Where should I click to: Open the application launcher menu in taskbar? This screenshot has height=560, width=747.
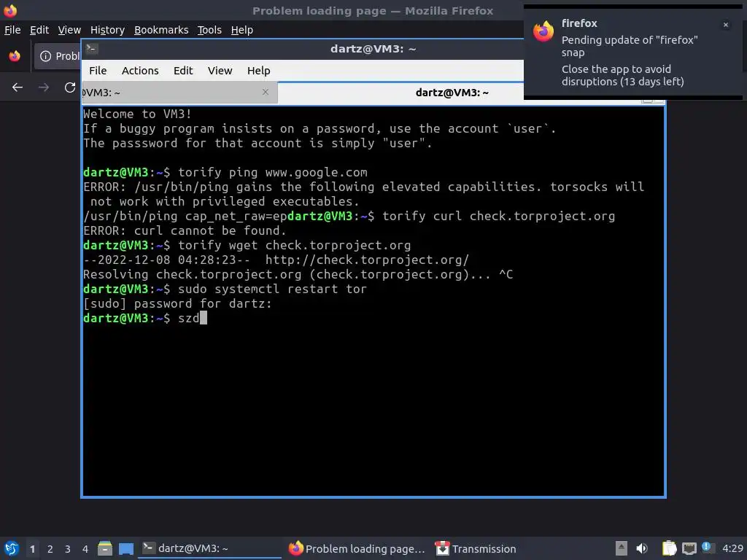coord(12,548)
